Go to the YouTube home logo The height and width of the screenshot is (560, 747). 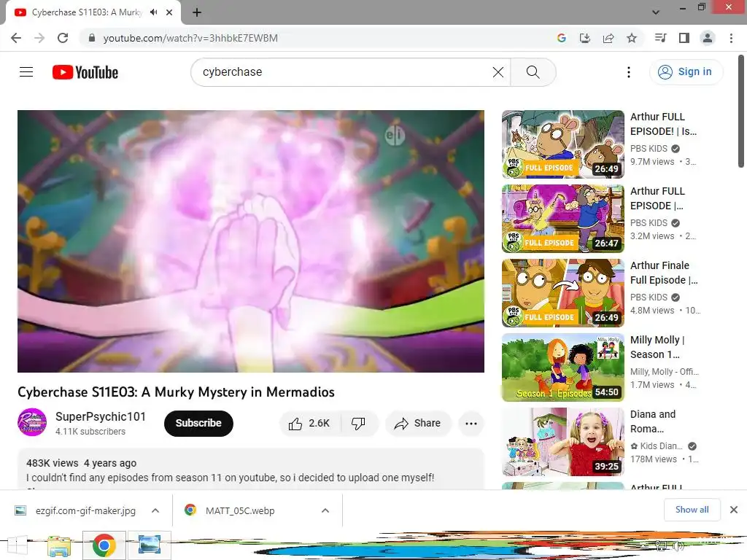point(85,72)
